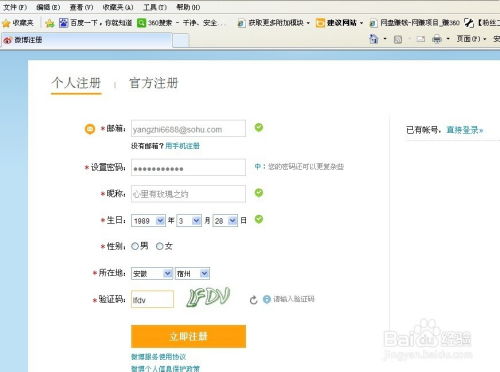Image resolution: width=500 pixels, height=372 pixels.
Task: Open the 编辑 menu
Action: tap(48, 7)
